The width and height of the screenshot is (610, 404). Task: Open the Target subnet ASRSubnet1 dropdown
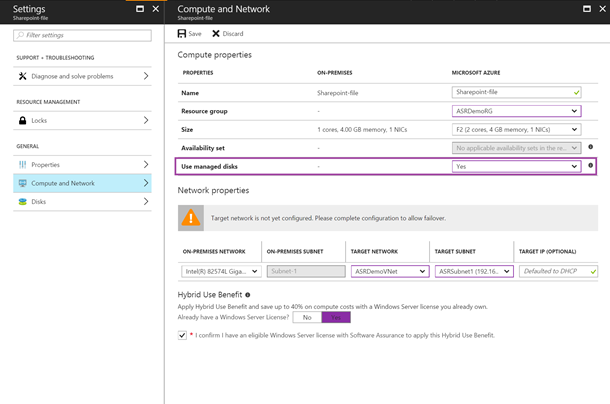tap(474, 271)
